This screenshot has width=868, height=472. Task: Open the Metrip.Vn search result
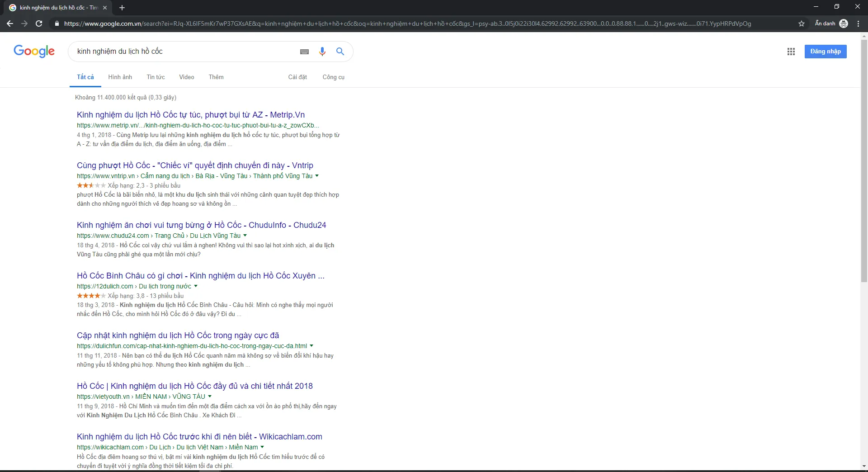(190, 115)
